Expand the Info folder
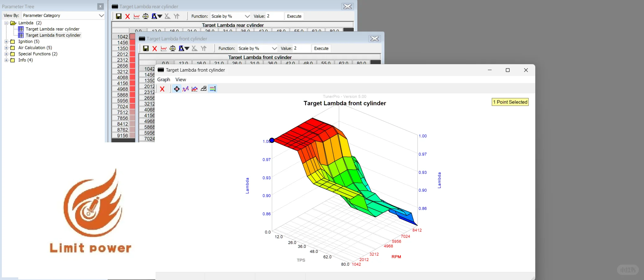644x280 pixels. point(6,60)
